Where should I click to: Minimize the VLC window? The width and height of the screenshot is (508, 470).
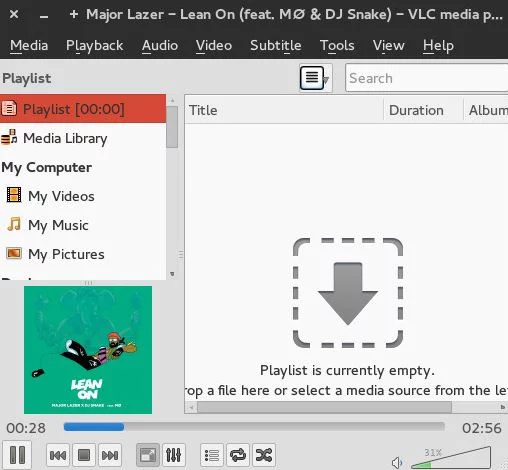44,16
